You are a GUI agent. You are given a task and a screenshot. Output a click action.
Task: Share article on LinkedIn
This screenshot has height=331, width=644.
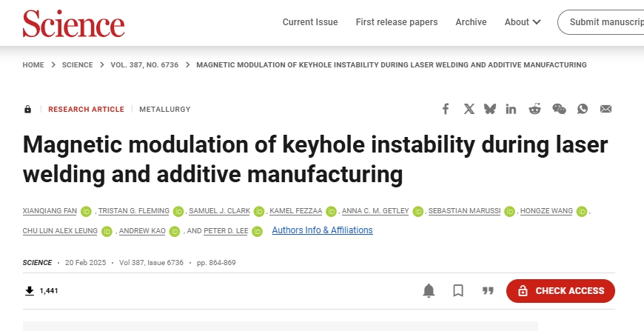click(x=511, y=109)
